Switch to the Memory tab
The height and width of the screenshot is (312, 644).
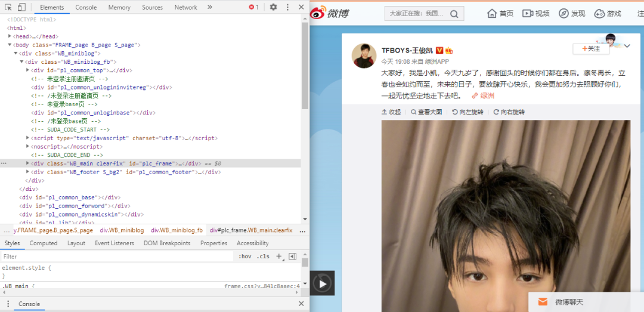[x=119, y=7]
